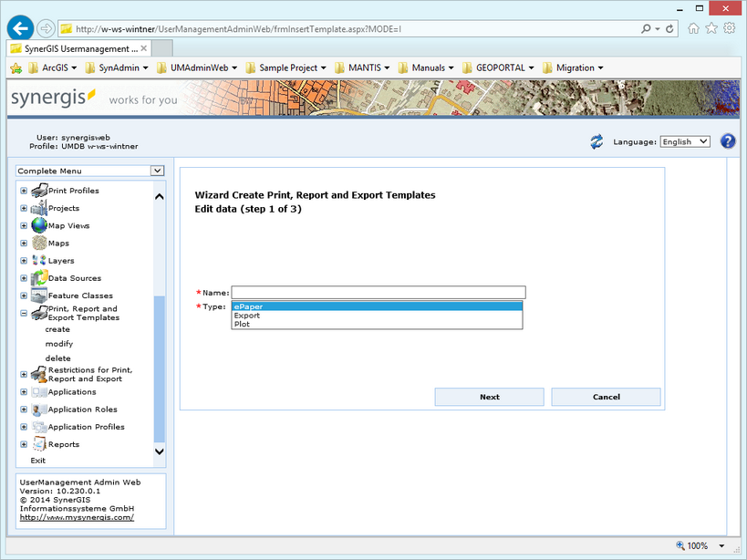Select the Map Views globe icon
747x560 pixels.
[37, 225]
